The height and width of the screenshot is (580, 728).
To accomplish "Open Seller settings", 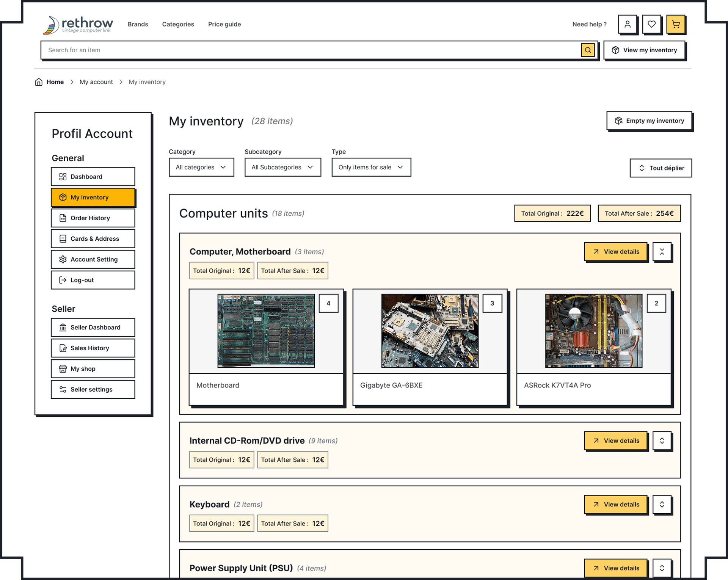I will coord(93,389).
